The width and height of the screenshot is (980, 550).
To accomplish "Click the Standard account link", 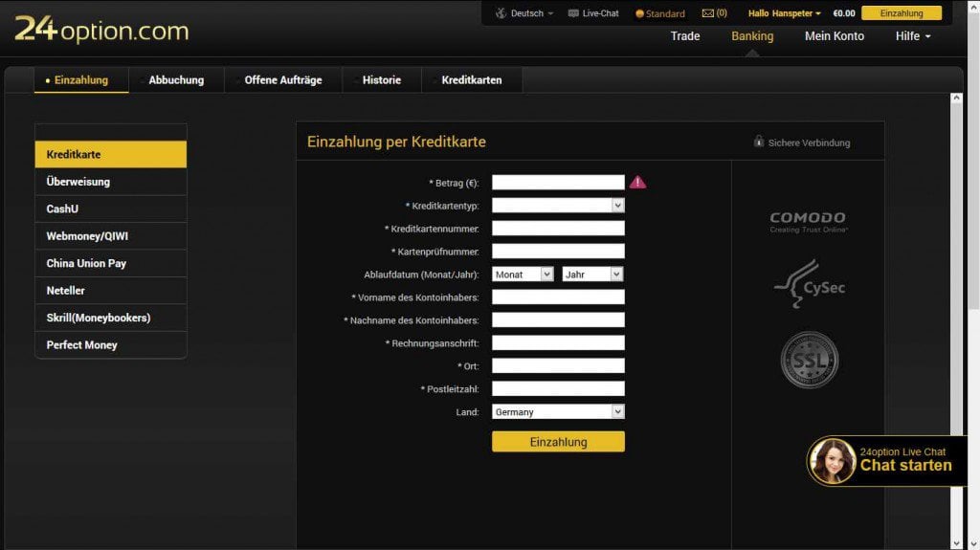I will 665,13.
